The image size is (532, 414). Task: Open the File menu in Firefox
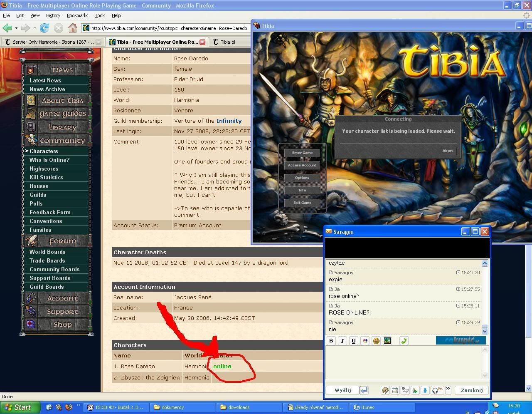[6, 15]
